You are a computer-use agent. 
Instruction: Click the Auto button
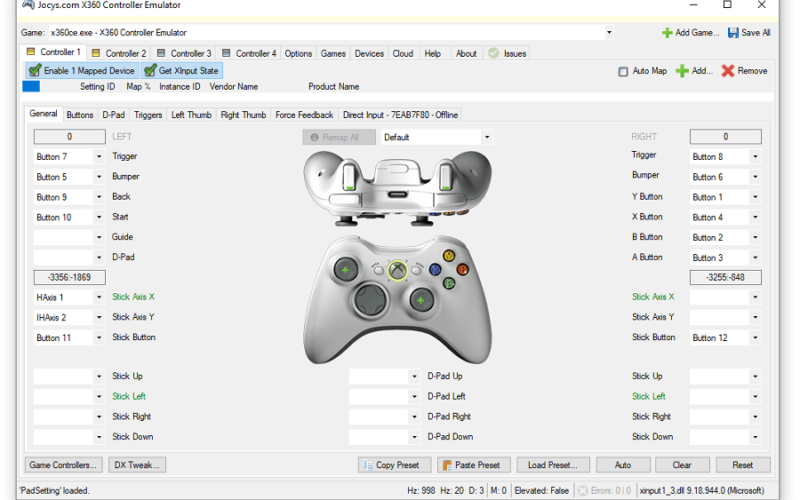pyautogui.click(x=623, y=465)
